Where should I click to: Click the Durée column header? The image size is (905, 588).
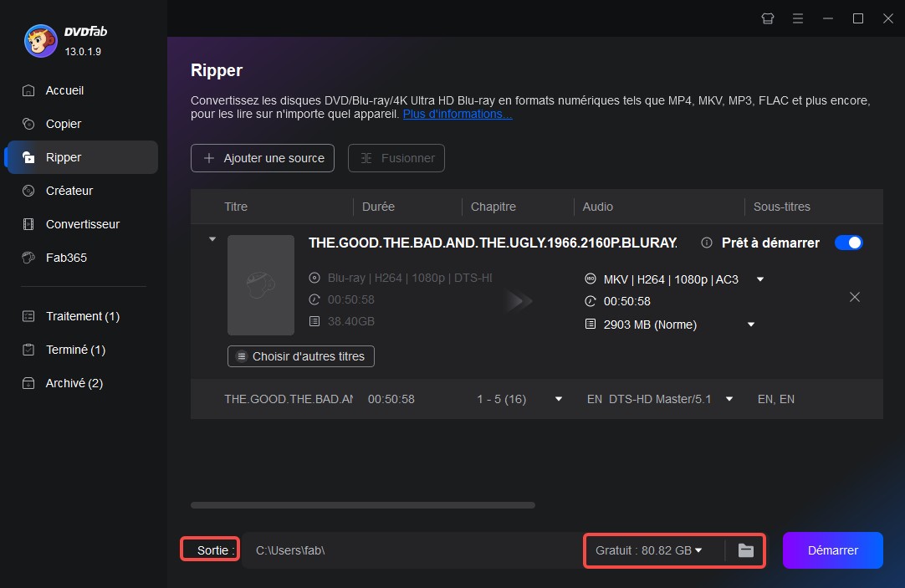pos(378,207)
